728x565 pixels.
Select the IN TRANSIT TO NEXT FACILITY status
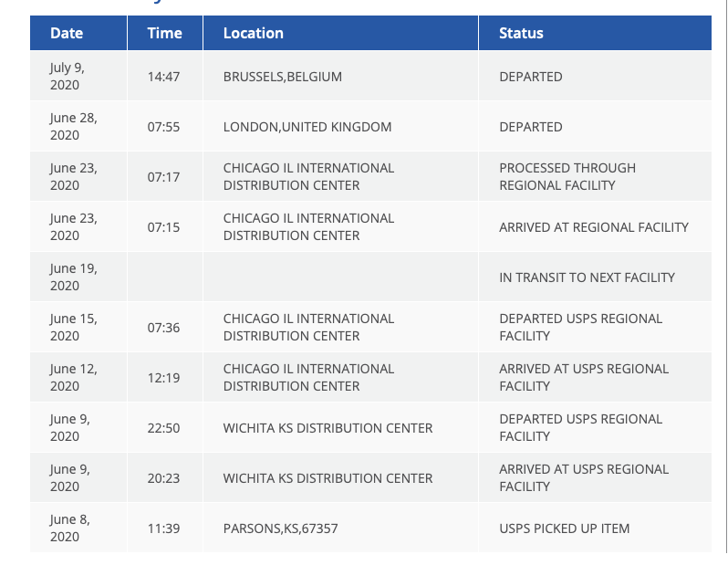click(587, 277)
